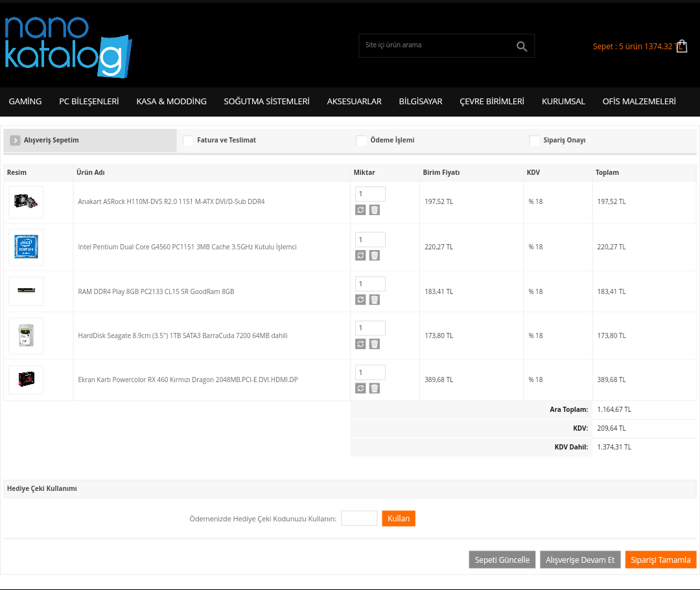Screen dimensions: 700x590
Task: Select the Fatura ve Teslimat step box
Action: click(x=189, y=141)
